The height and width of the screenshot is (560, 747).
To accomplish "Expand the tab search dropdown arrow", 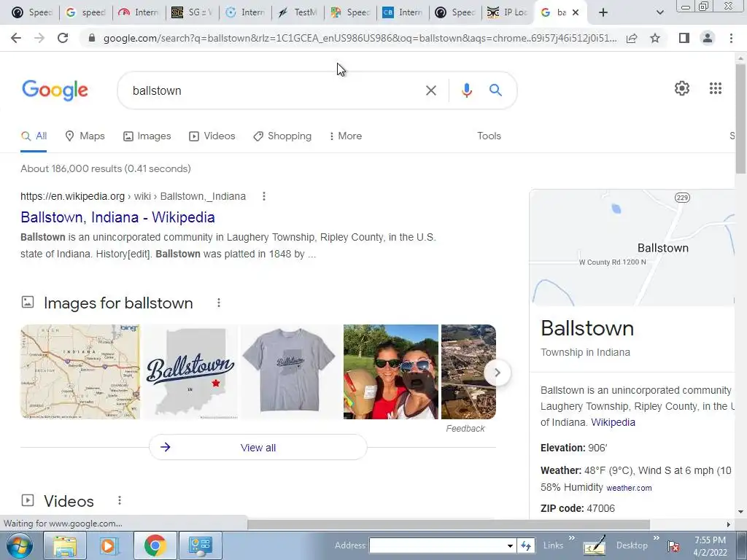I will [x=659, y=12].
